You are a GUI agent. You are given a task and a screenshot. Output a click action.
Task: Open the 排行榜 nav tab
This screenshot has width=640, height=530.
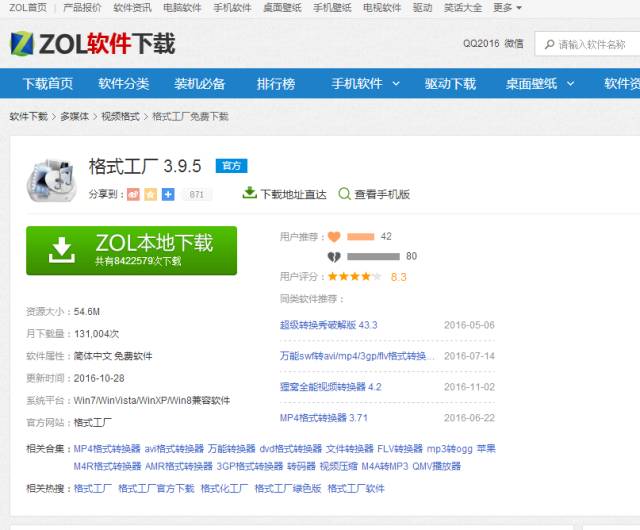tap(276, 84)
